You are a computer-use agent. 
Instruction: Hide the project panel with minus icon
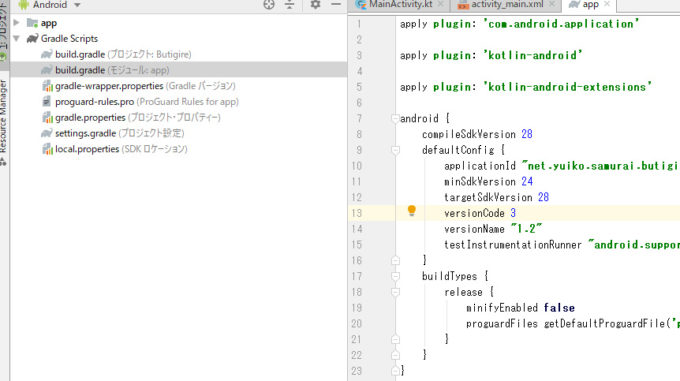[336, 4]
